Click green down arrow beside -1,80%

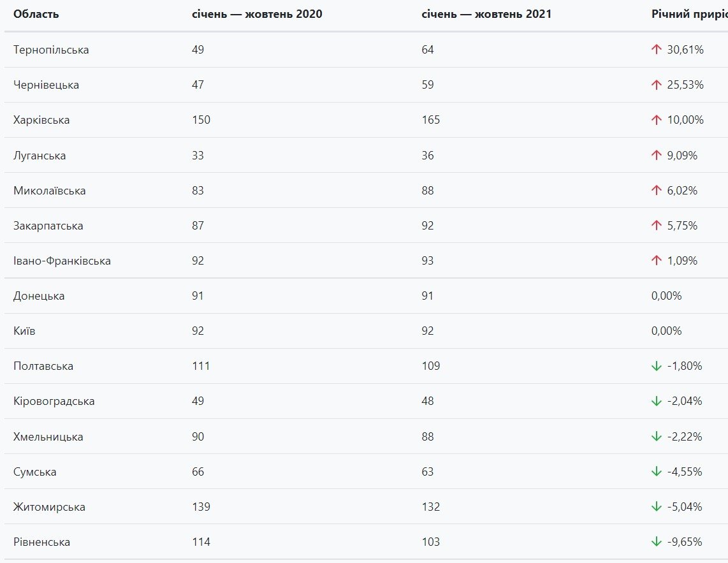coord(657,366)
